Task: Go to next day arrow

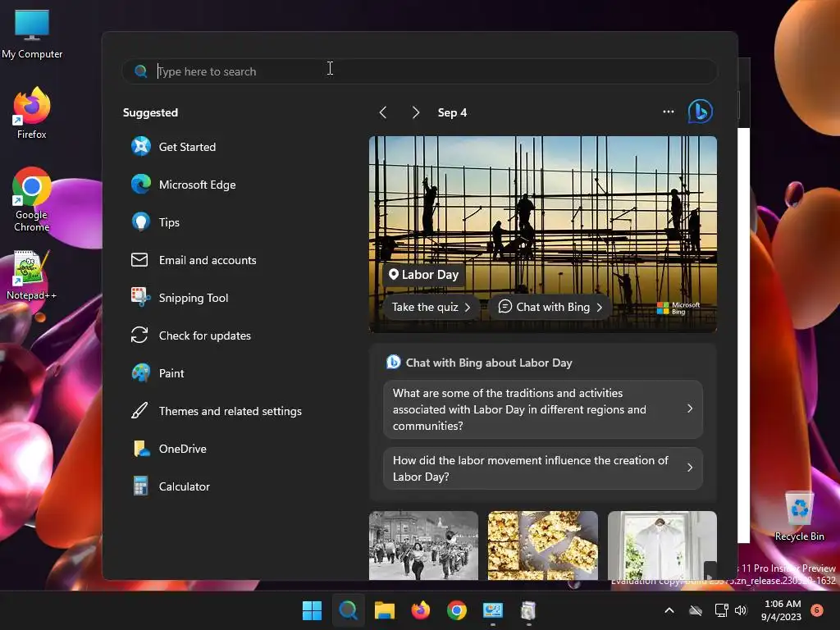Action: point(415,112)
